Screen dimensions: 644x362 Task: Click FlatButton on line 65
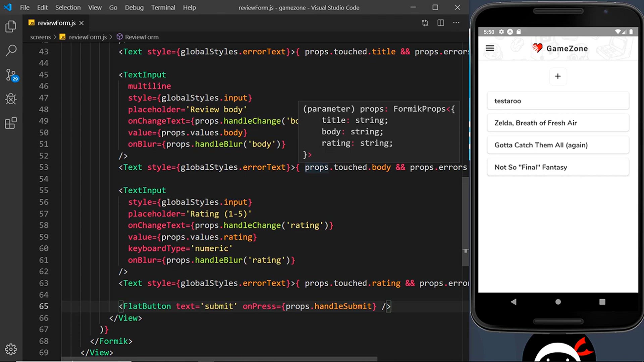147,306
